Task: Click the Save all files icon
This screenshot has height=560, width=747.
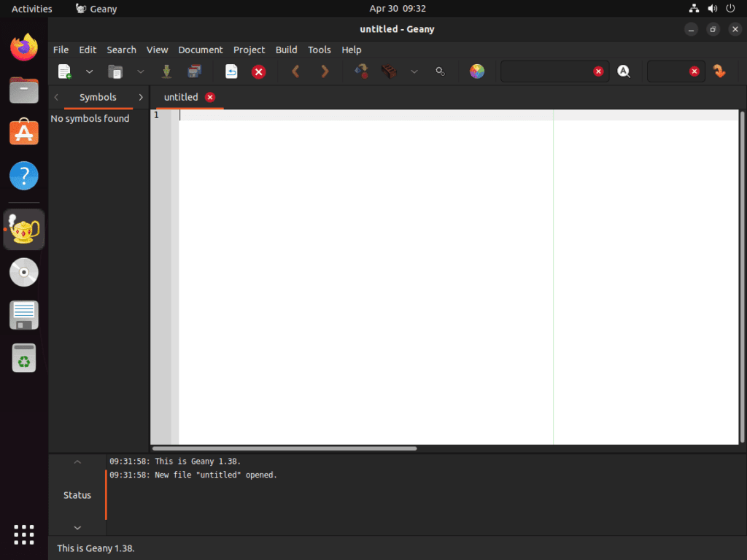Action: tap(194, 71)
